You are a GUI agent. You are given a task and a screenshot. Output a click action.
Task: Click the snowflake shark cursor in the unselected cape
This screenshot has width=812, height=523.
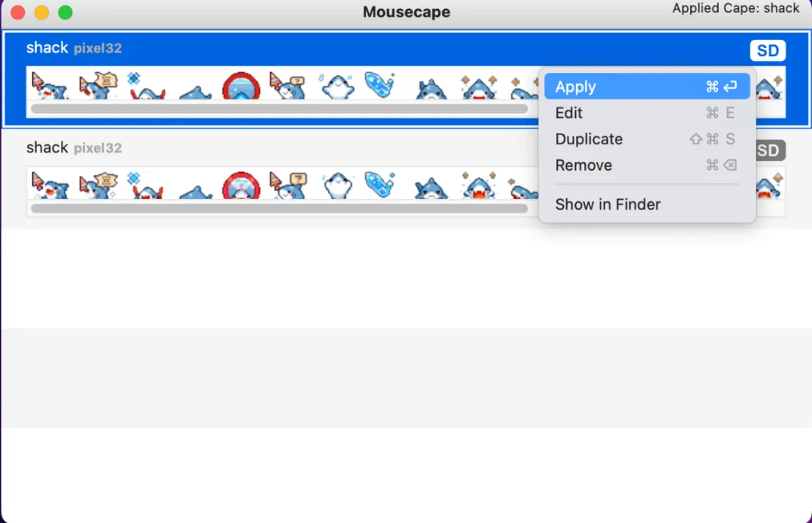(x=146, y=186)
